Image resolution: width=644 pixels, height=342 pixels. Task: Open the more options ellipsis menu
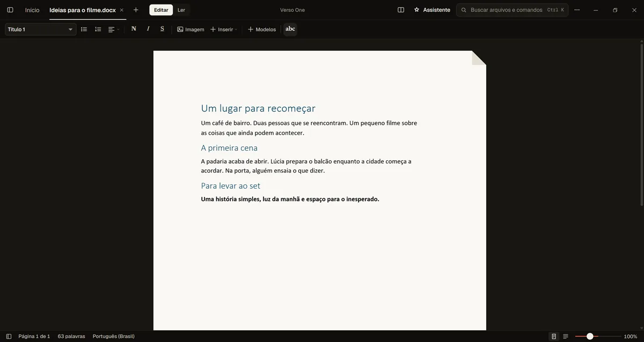[x=577, y=10]
